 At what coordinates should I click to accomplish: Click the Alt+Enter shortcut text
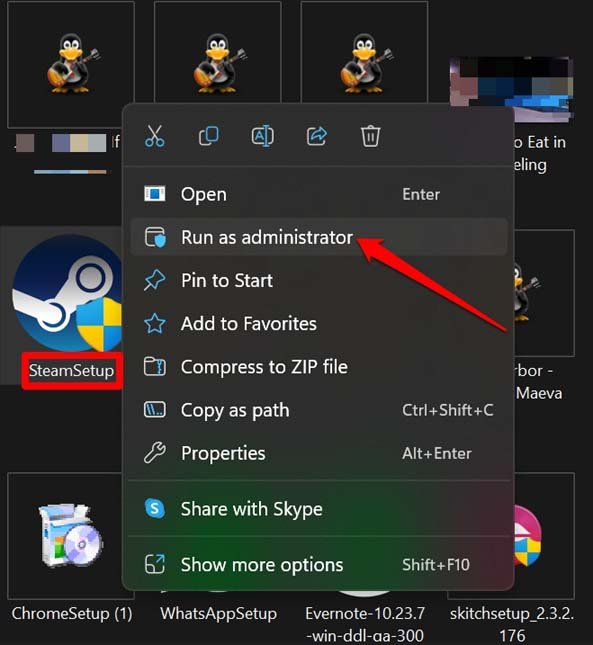pyautogui.click(x=437, y=453)
